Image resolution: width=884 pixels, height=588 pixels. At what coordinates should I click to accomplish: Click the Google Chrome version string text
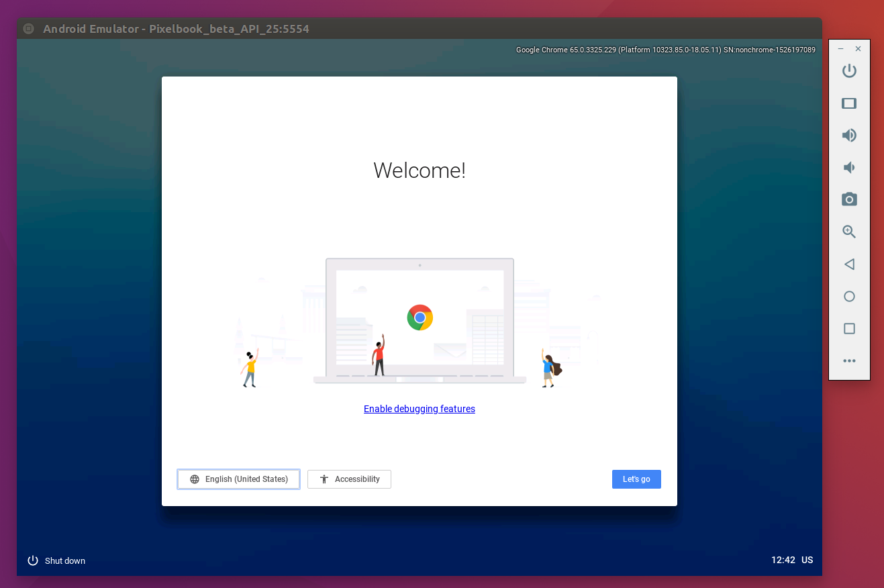[666, 50]
